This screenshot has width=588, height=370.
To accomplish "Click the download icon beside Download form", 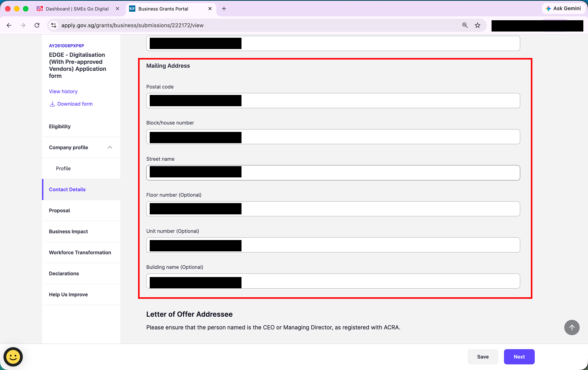I will click(52, 104).
